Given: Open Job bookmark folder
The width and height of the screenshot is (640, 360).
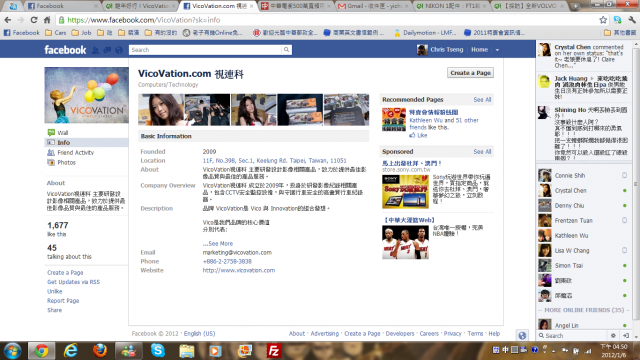Looking at the screenshot, I should [x=82, y=33].
